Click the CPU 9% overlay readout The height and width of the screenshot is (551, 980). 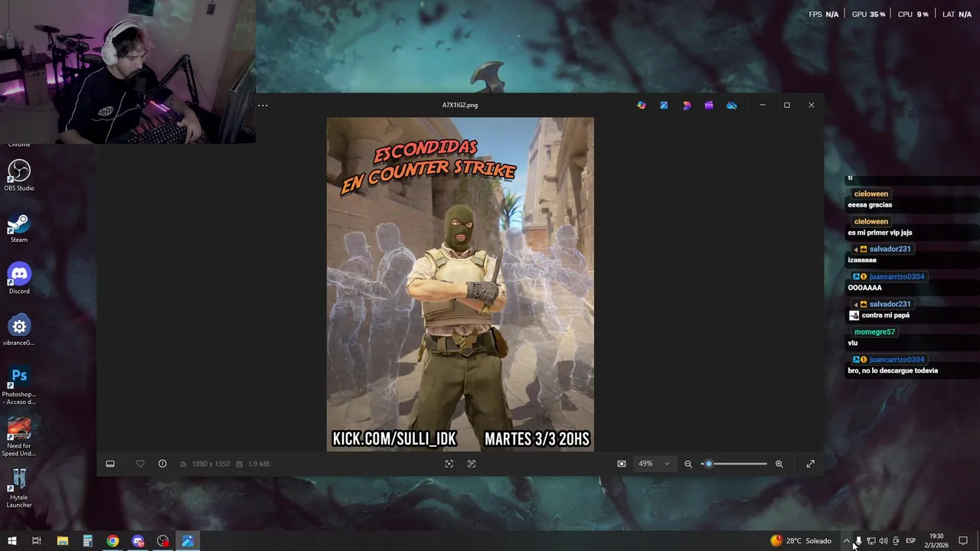[913, 15]
